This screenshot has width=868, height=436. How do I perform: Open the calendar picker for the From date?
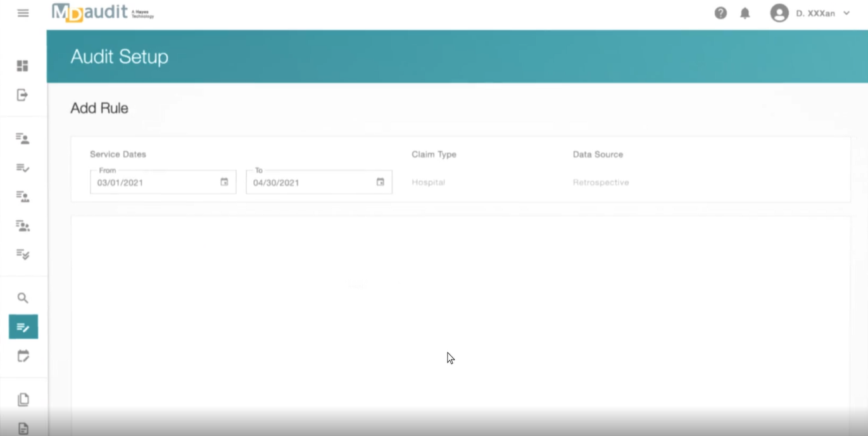tap(224, 182)
